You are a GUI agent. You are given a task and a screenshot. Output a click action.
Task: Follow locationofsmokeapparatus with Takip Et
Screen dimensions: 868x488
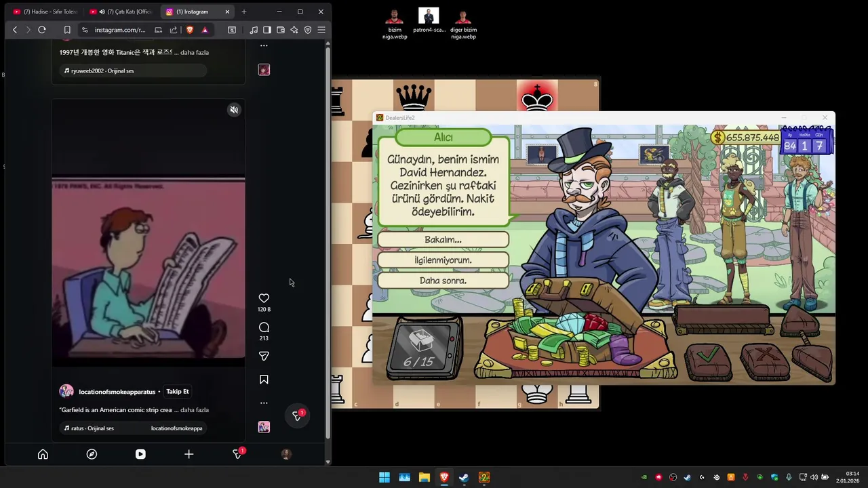178,391
